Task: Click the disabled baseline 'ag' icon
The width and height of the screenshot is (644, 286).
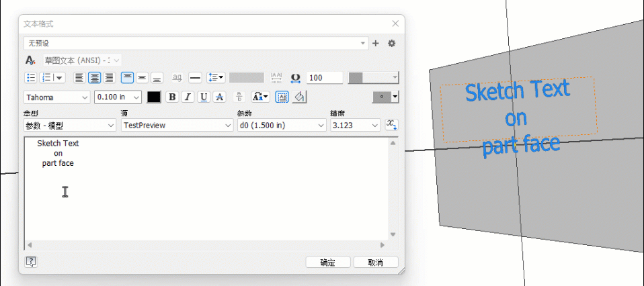Action: 177,77
